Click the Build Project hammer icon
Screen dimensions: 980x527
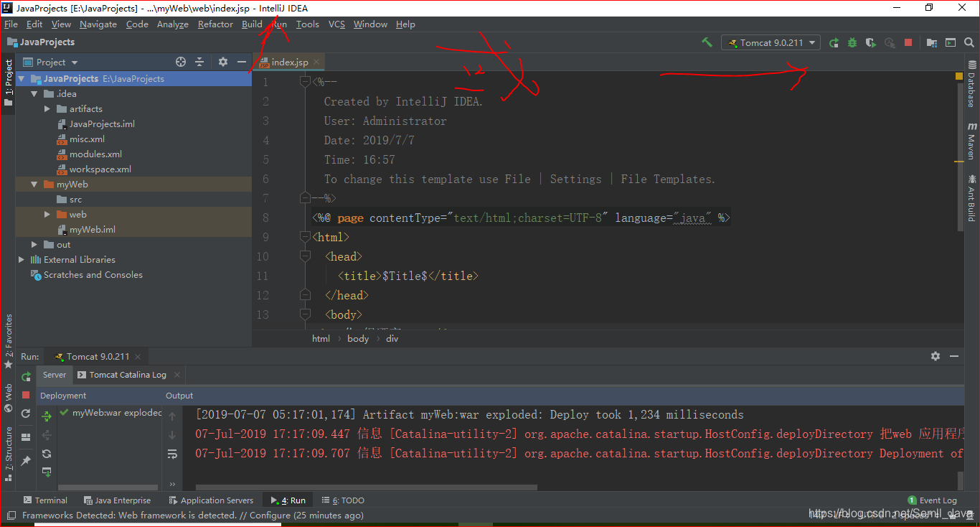tap(707, 42)
